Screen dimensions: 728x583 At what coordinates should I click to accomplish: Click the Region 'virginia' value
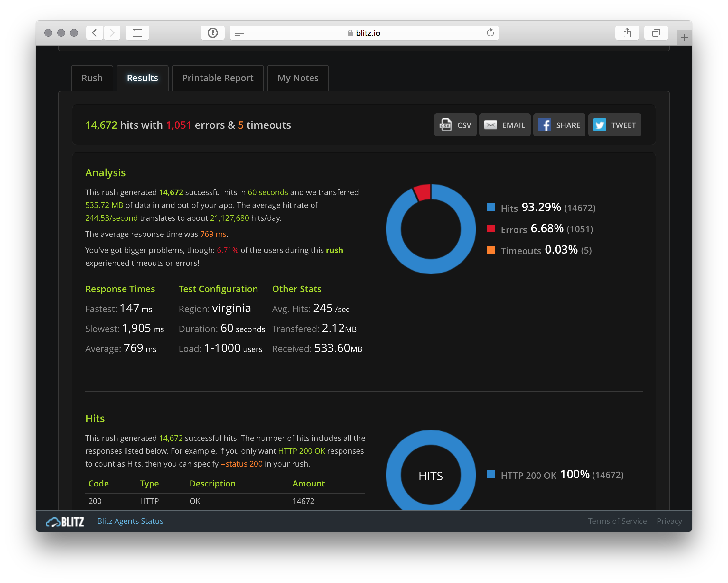(x=231, y=308)
